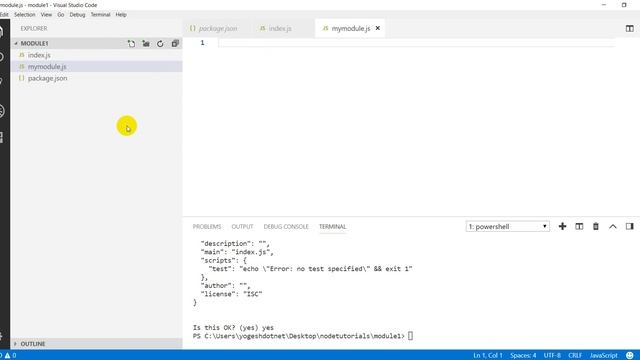Viewport: 640px width, 360px height.
Task: Change language mode via JavaScript
Action: coord(604,356)
